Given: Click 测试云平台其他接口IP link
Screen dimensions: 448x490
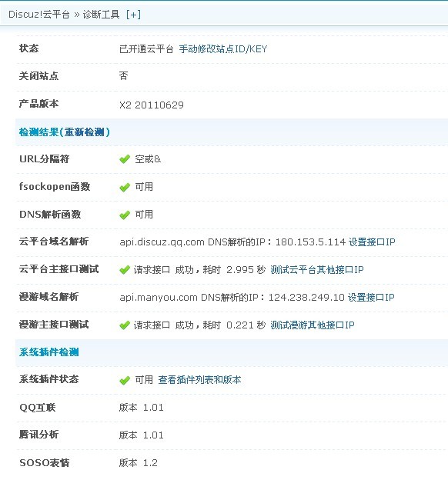Looking at the screenshot, I should click(317, 270).
